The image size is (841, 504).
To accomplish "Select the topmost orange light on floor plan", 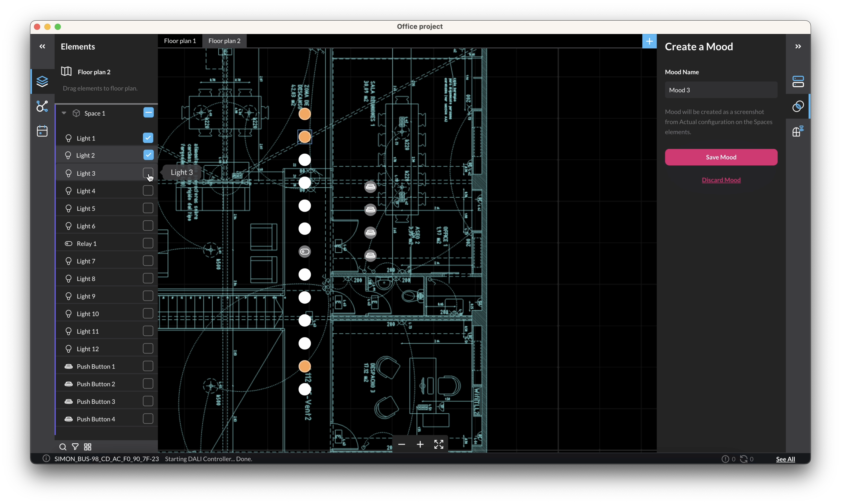I will [305, 114].
